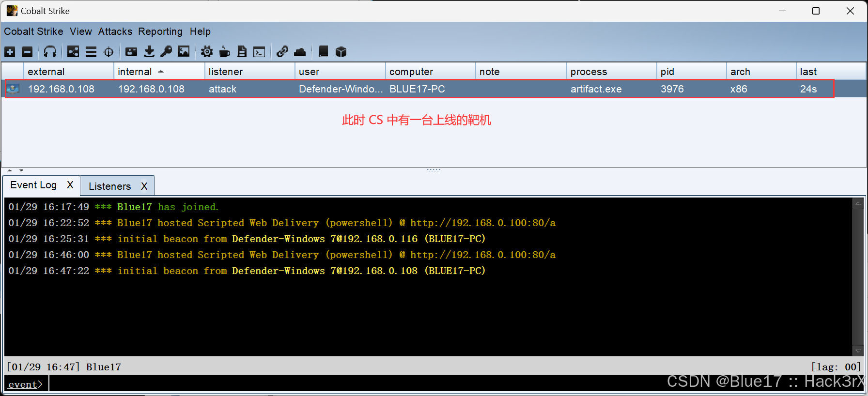
Task: Sort sessions by internal column header
Action: 159,72
